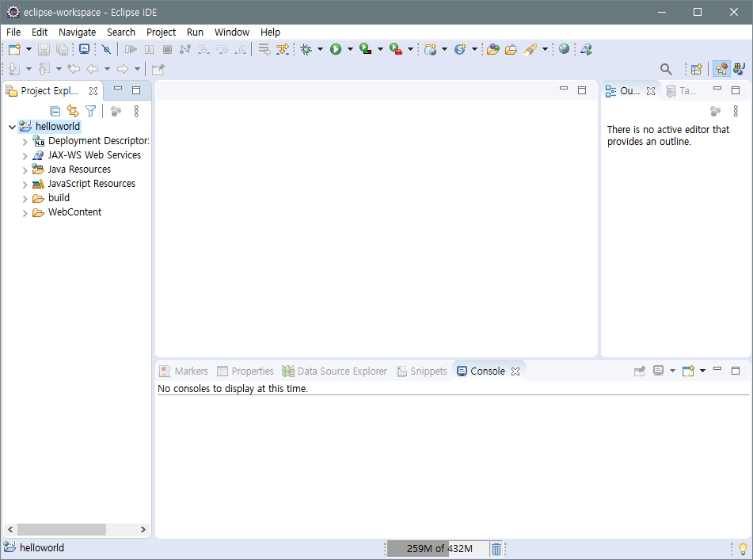Open the Debug dropdown arrow
This screenshot has width=753, height=560.
click(321, 49)
